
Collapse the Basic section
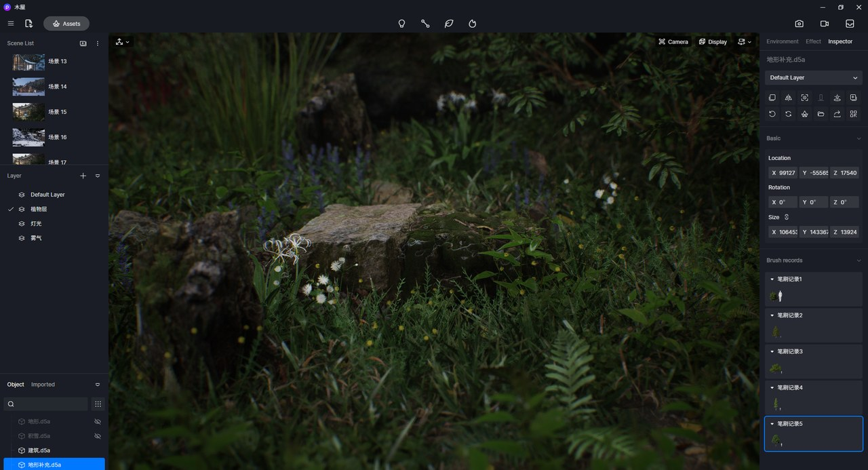[859, 138]
